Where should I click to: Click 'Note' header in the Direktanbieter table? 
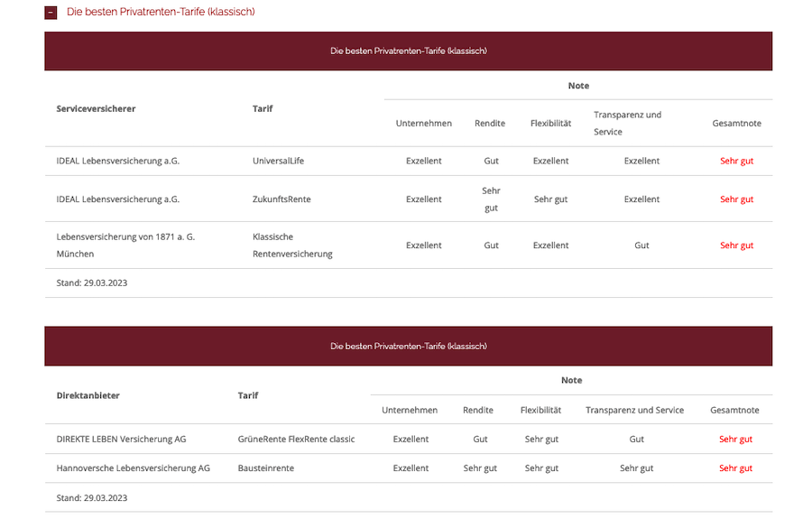click(572, 380)
